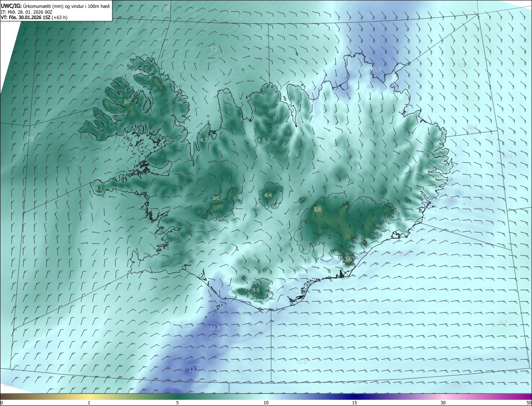Viewport: 532px width, 406px height.
Task: Click the map value "3.5"
Action: point(216,198)
